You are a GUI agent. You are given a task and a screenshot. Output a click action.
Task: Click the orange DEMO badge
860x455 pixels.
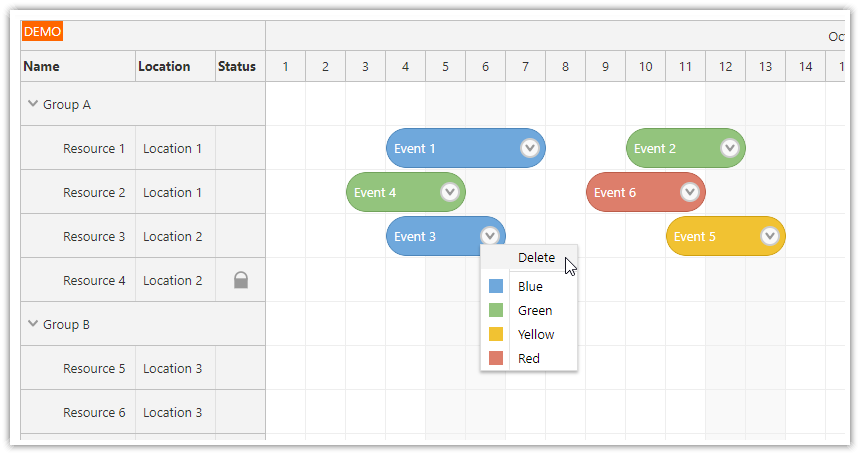[43, 32]
